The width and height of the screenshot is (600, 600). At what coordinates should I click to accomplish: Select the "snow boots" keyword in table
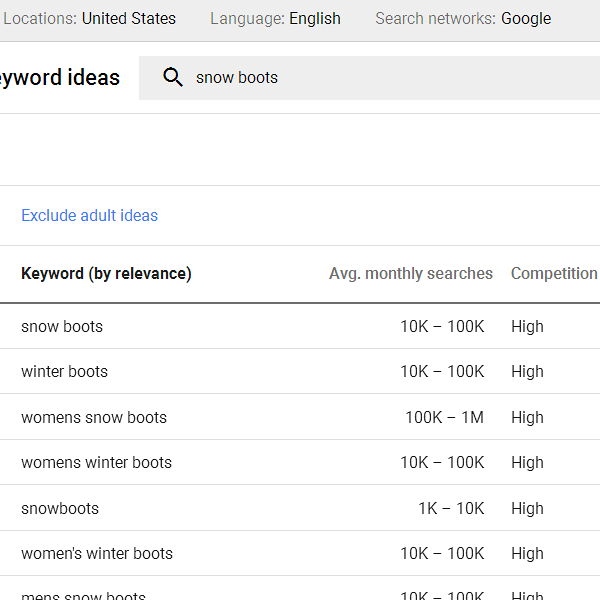point(62,326)
